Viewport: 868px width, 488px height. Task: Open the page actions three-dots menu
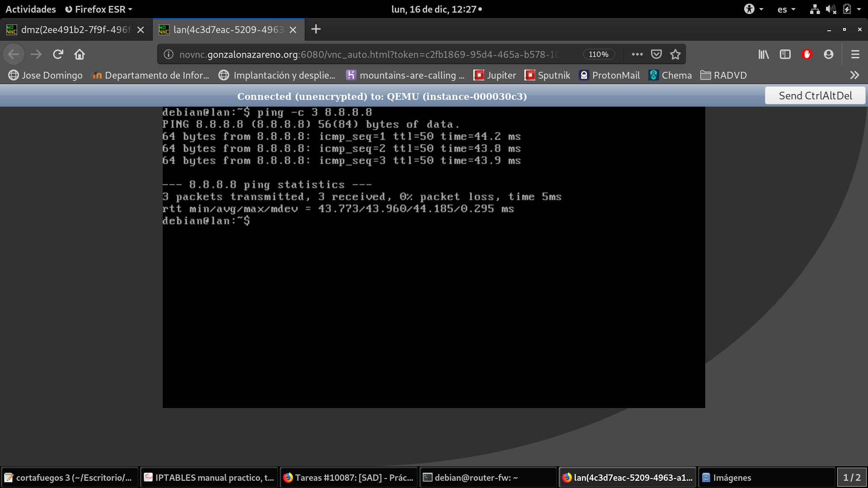(637, 54)
